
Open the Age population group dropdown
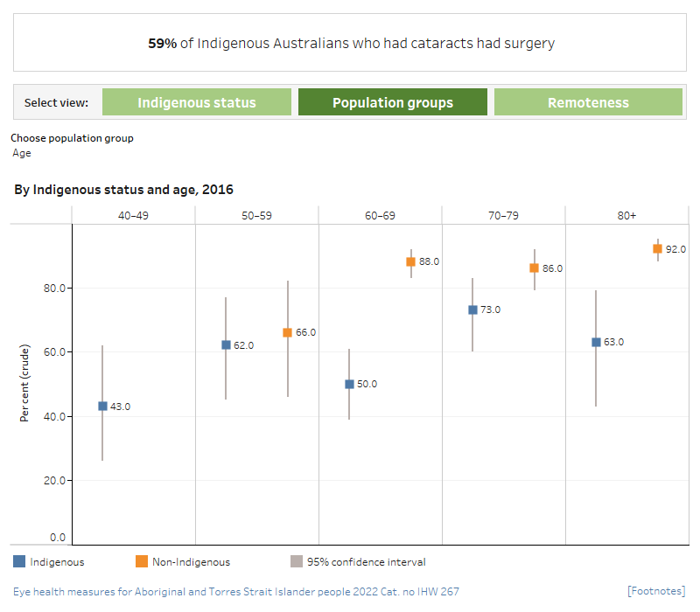(21, 153)
